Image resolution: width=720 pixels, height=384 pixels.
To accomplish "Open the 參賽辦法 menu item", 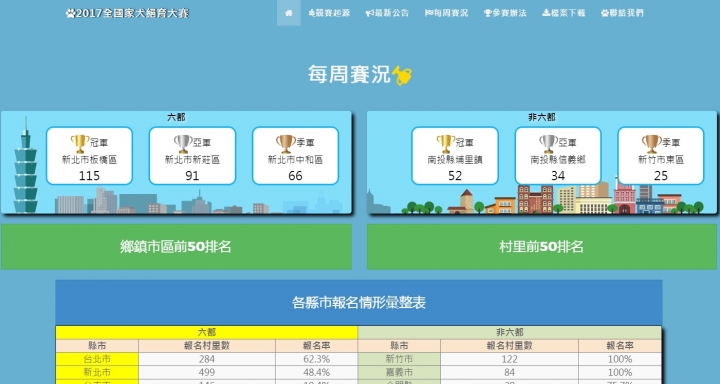I will click(x=505, y=13).
